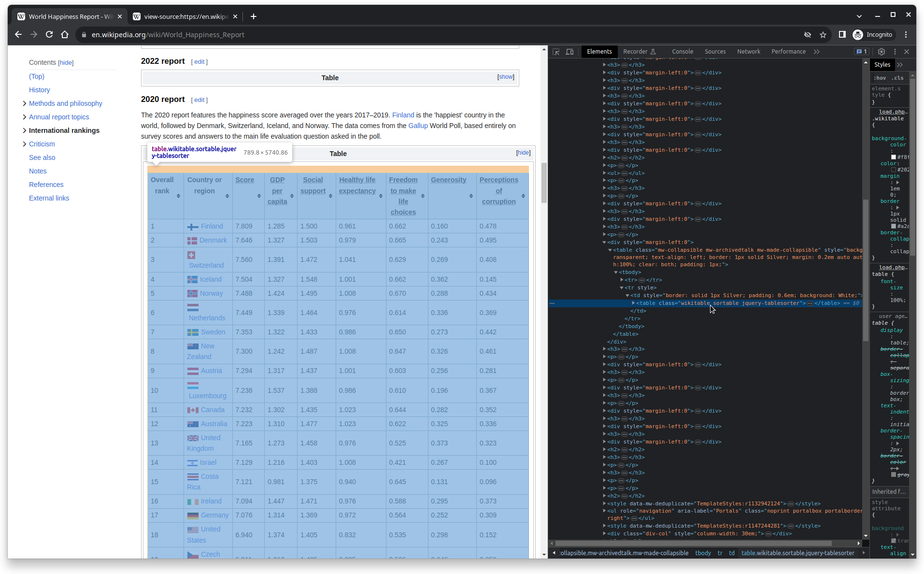The height and width of the screenshot is (574, 924).
Task: Open the Network tab in DevTools
Action: (x=748, y=52)
